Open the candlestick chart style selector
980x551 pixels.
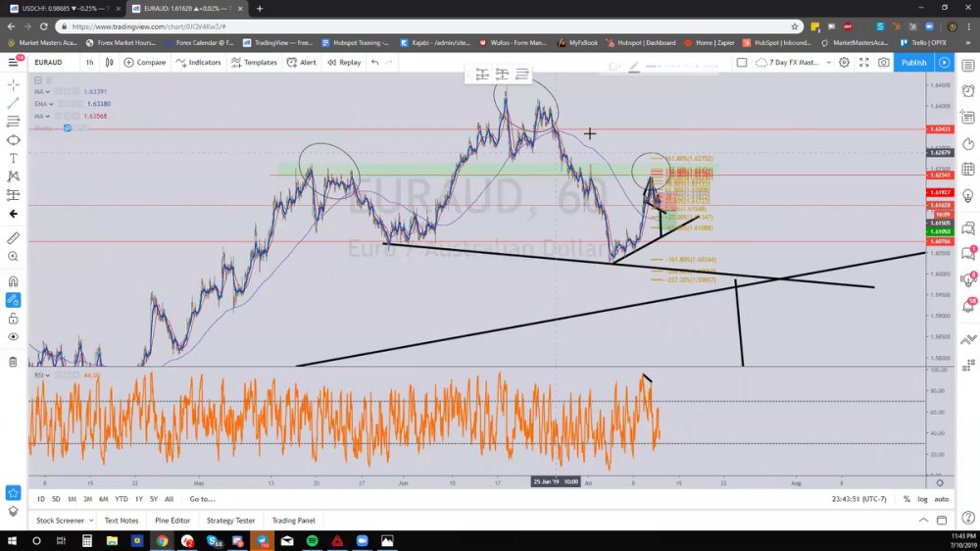coord(110,62)
